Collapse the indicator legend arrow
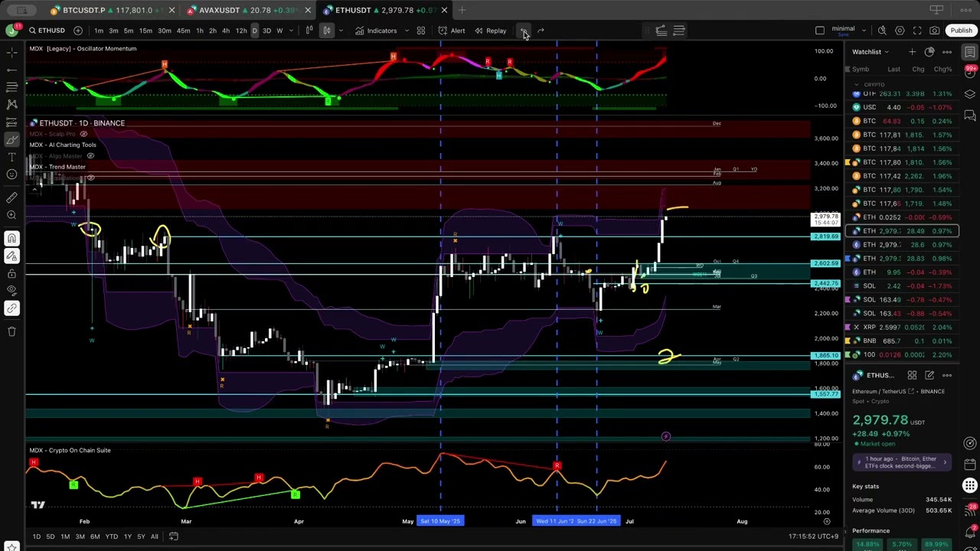 34,189
